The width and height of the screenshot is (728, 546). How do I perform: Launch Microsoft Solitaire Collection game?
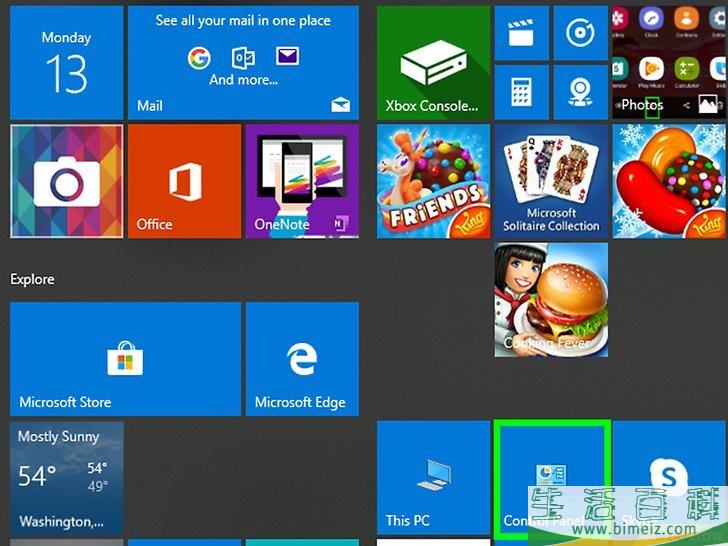[x=551, y=181]
